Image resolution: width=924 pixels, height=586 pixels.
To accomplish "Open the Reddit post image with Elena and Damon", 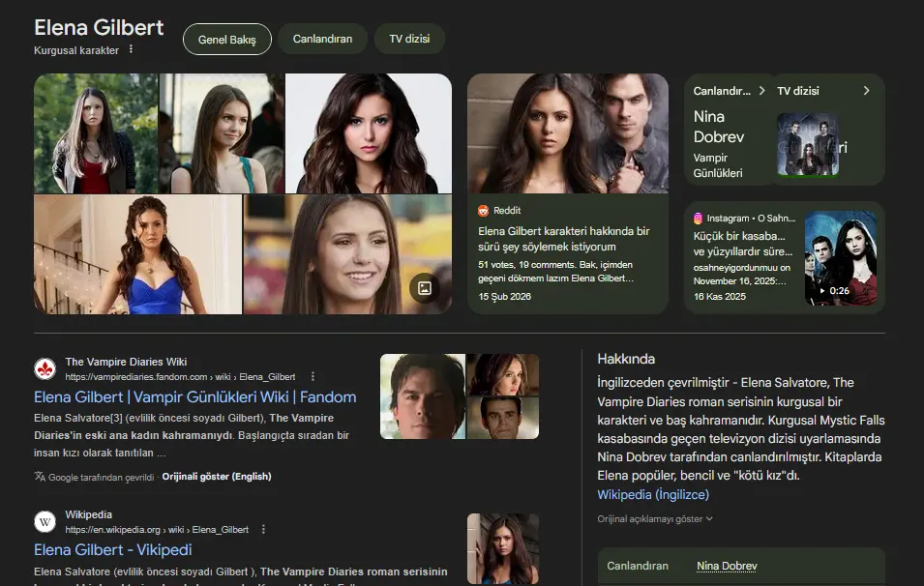I will click(x=568, y=133).
